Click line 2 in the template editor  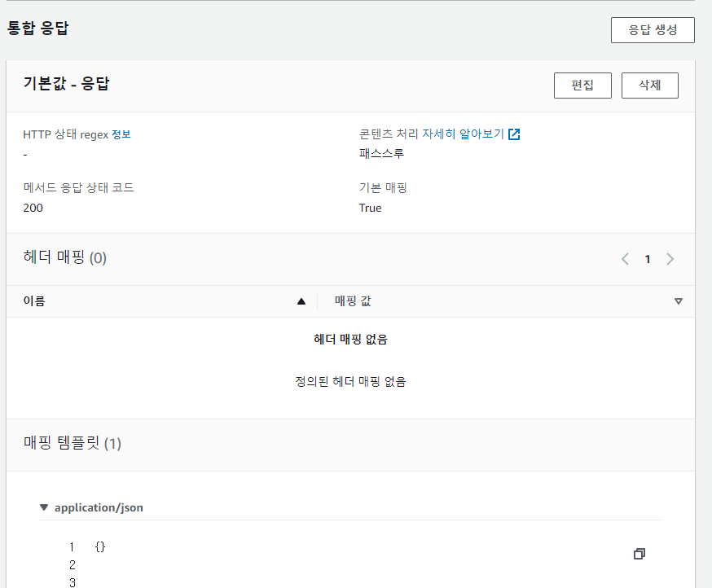(x=163, y=564)
